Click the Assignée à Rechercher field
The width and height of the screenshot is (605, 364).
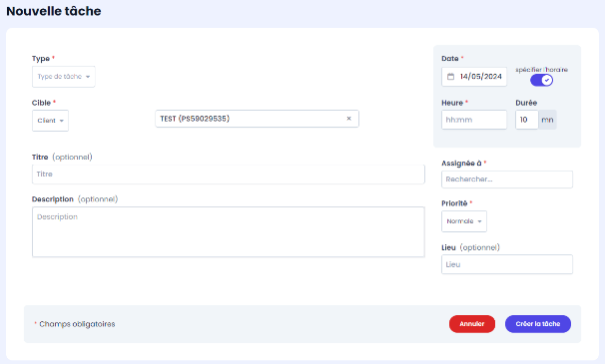pos(507,180)
